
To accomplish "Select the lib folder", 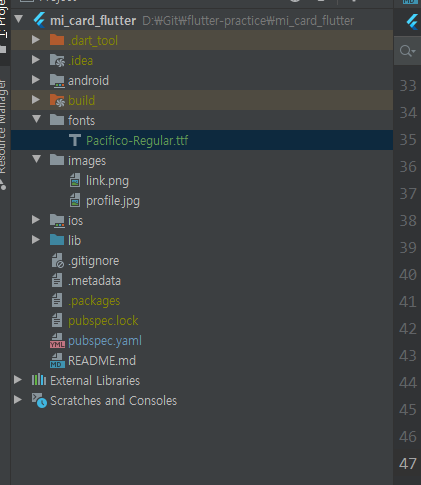I will pos(74,240).
